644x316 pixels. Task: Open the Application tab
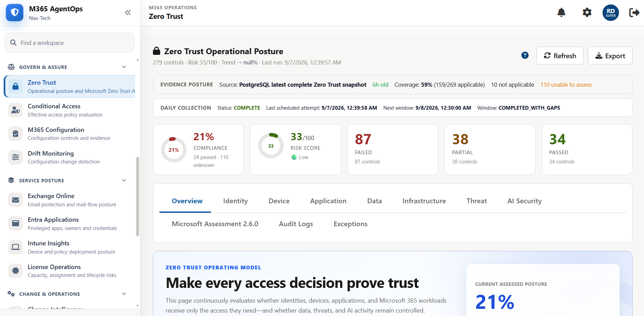click(x=328, y=201)
